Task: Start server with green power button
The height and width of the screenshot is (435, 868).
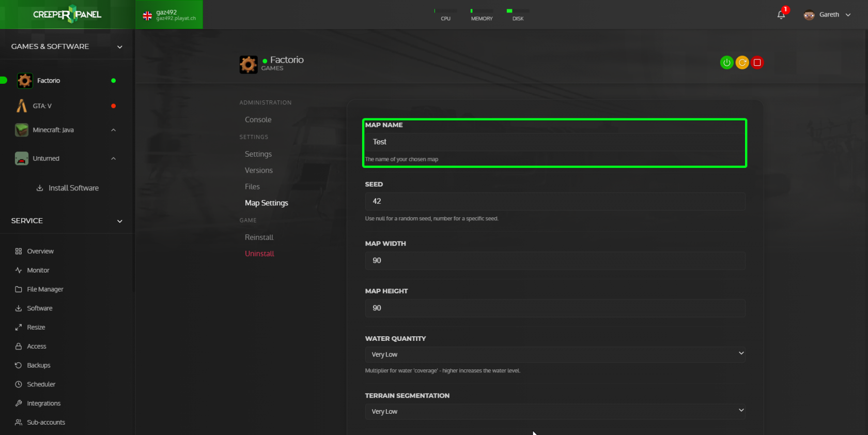Action: click(x=727, y=63)
